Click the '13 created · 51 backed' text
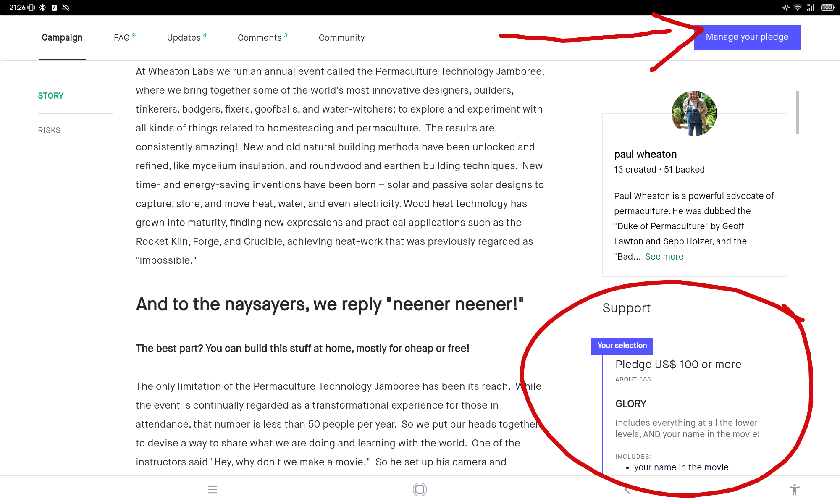This screenshot has width=840, height=504. 659,170
